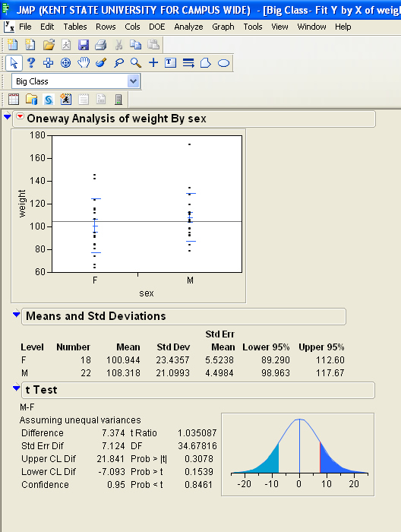
Task: Select the Lasso tool
Action: [118, 63]
